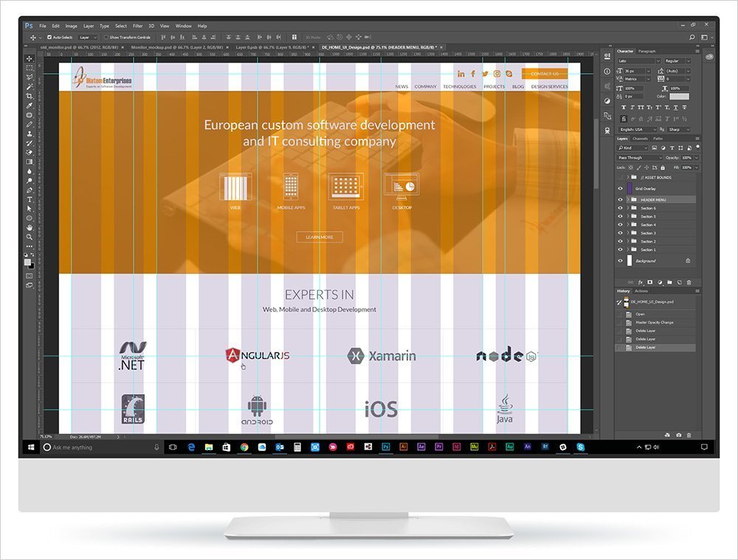Uncheck the Auto-Select checkbox
This screenshot has width=738, height=560.
pyautogui.click(x=49, y=37)
